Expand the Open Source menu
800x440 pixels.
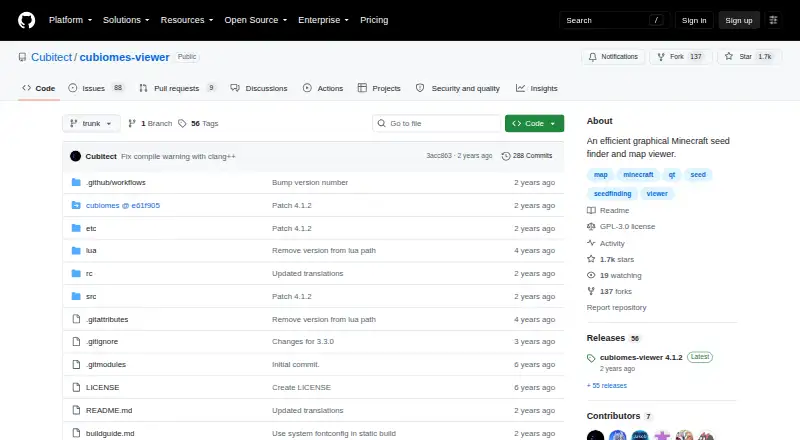(256, 20)
